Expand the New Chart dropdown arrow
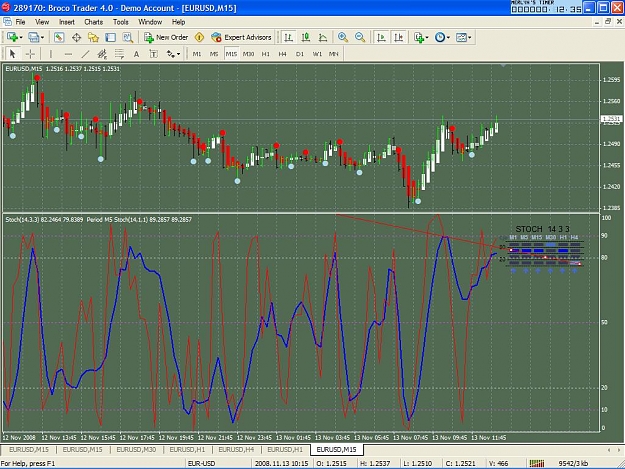The width and height of the screenshot is (625, 469). (x=21, y=37)
